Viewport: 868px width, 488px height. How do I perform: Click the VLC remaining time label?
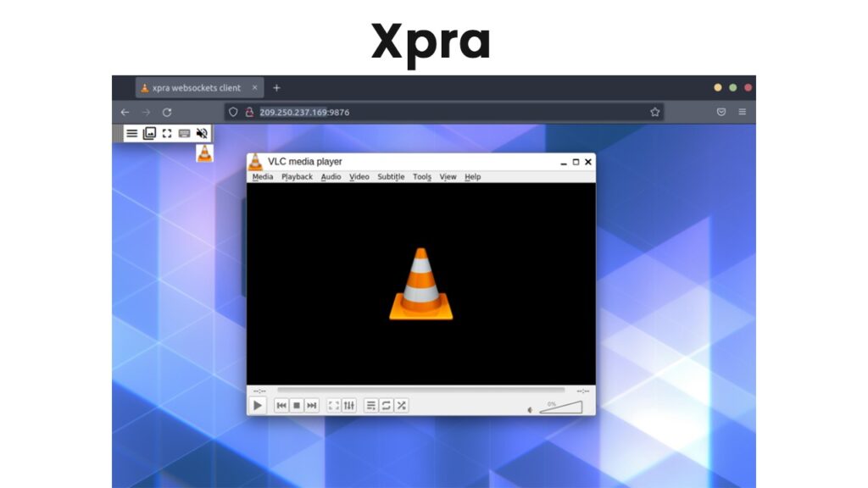click(583, 391)
